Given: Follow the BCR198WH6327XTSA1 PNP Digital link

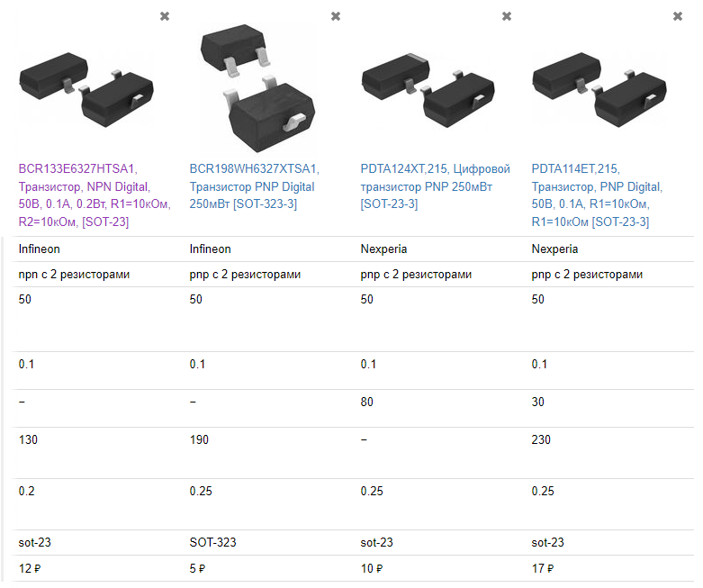Looking at the screenshot, I should 253,185.
